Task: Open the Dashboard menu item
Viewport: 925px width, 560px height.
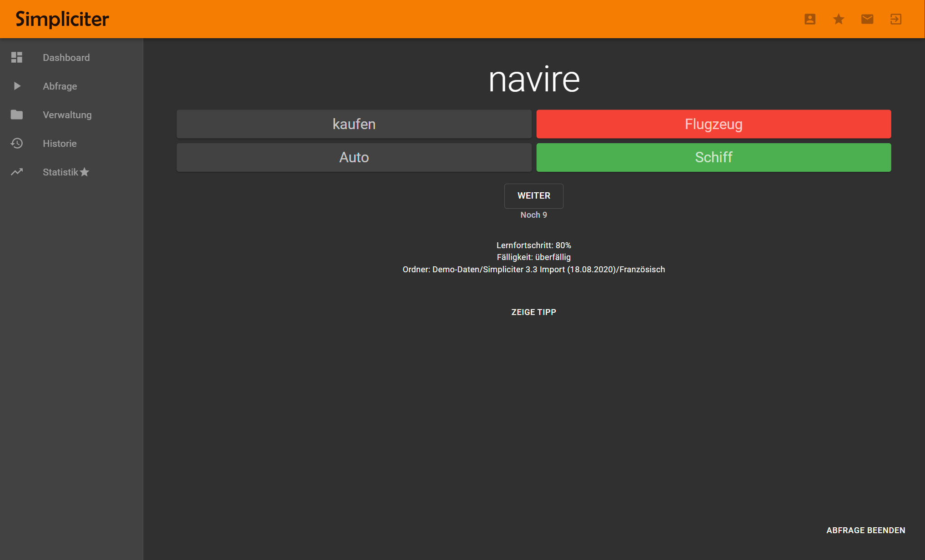Action: (x=66, y=58)
